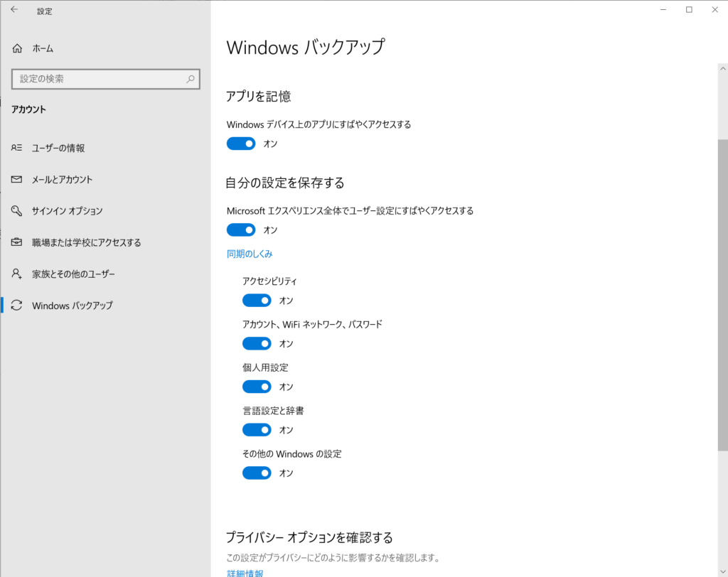Disable the アクセシビリティ sync toggle
Image resolution: width=728 pixels, height=577 pixels.
(257, 301)
